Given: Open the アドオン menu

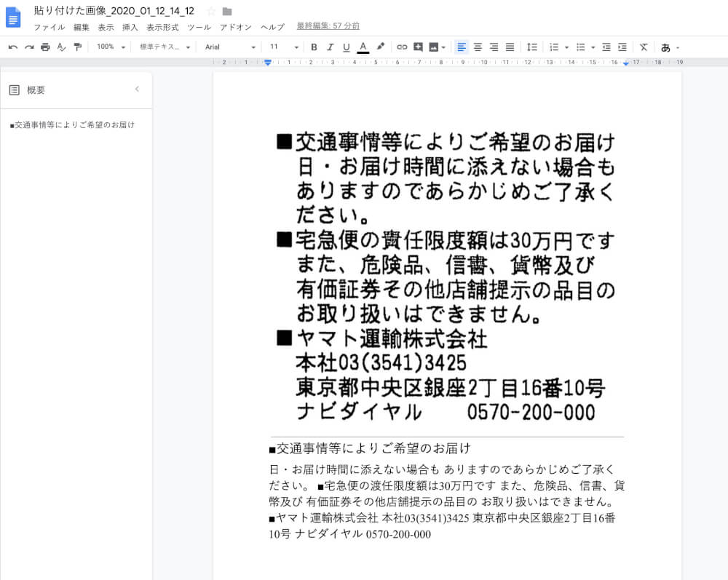Looking at the screenshot, I should pyautogui.click(x=236, y=28).
